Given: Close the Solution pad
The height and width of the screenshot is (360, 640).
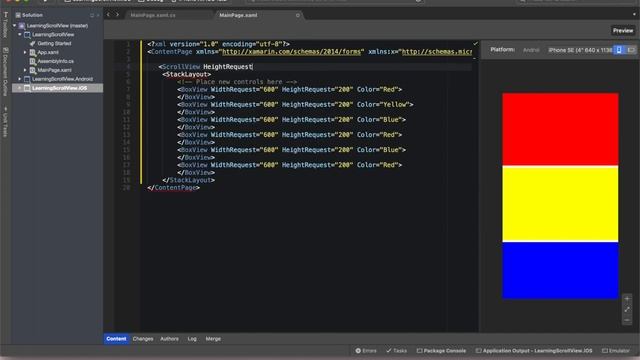Looking at the screenshot, I should pos(98,16).
